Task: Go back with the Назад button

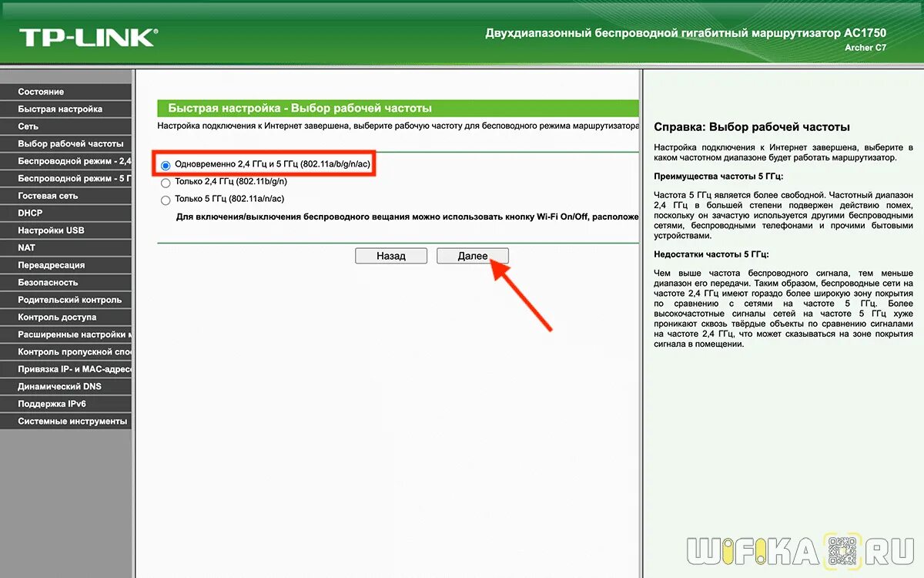Action: point(391,256)
